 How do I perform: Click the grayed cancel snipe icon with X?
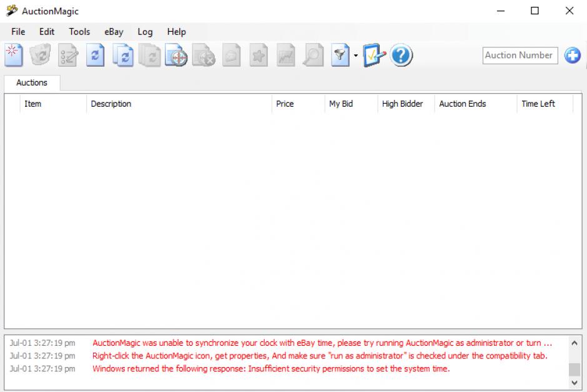(204, 56)
